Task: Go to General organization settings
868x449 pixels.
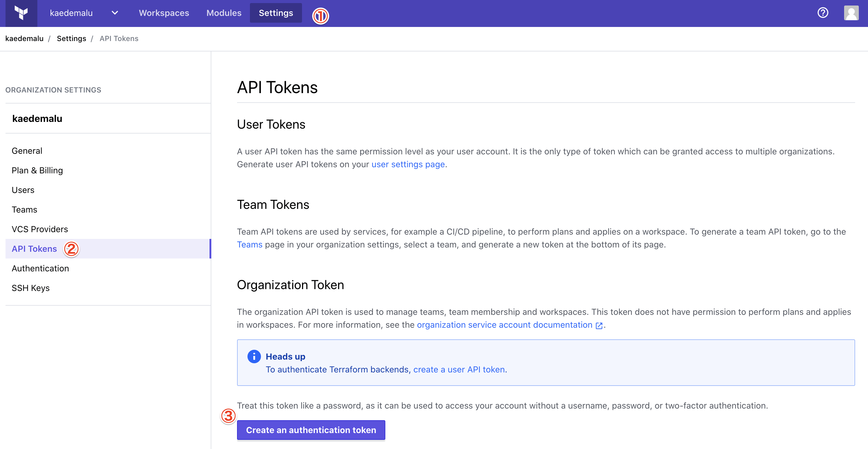Action: pos(27,151)
